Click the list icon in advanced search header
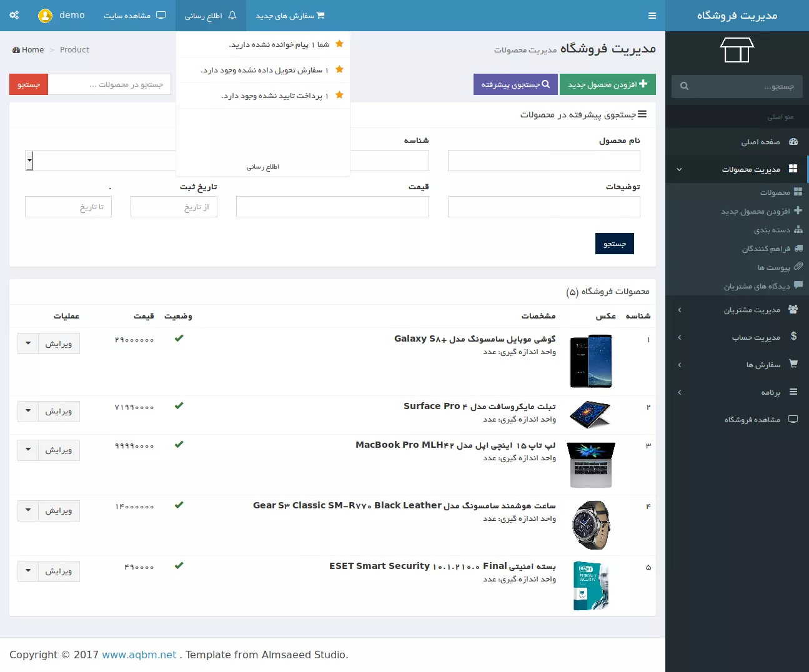 [x=642, y=114]
